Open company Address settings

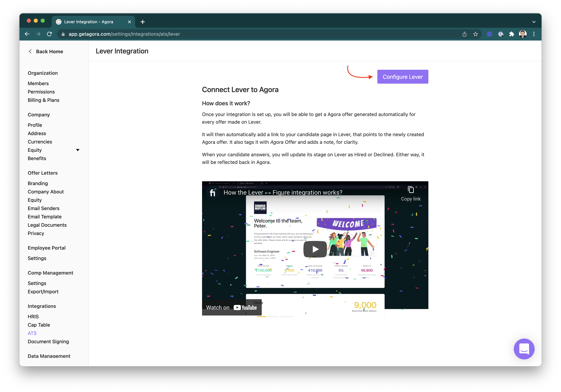click(37, 133)
